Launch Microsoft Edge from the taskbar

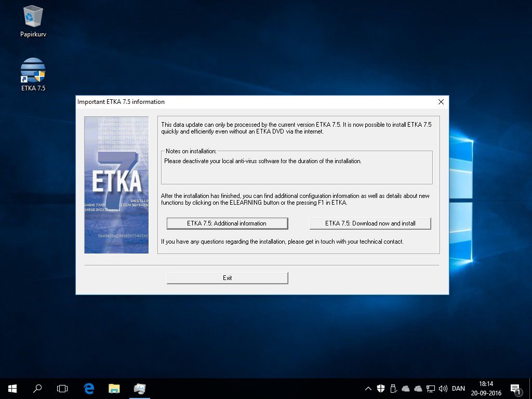point(88,389)
